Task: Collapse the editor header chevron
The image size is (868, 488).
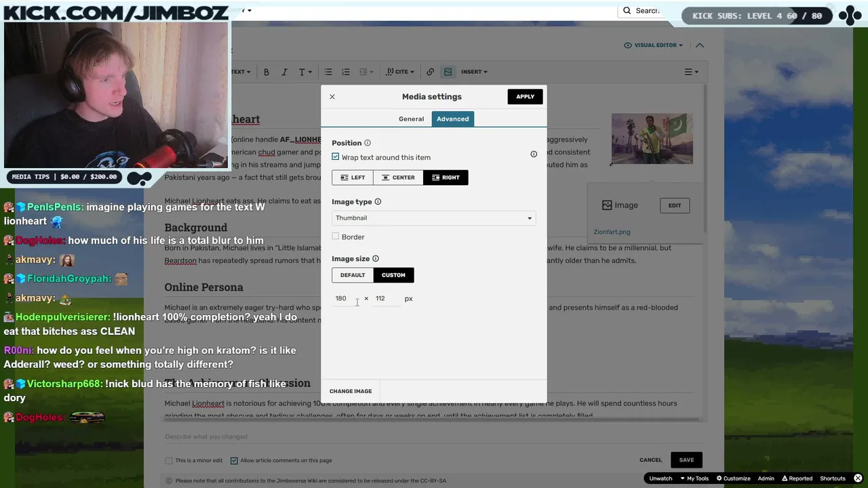Action: pos(700,45)
